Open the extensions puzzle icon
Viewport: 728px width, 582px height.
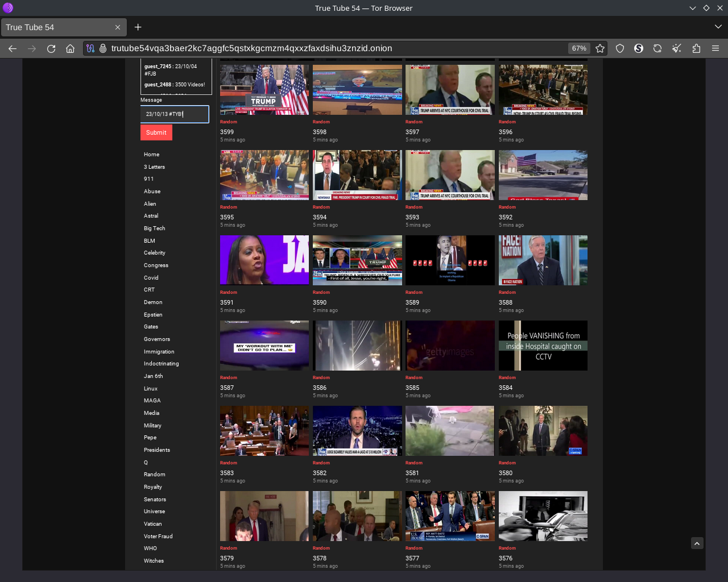[x=696, y=48]
